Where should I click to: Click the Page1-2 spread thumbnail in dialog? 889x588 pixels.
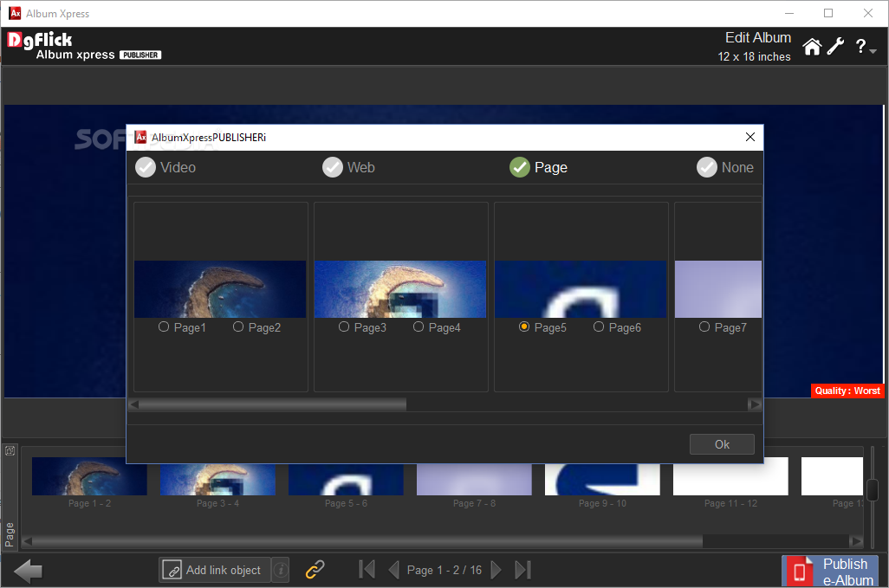click(x=220, y=289)
